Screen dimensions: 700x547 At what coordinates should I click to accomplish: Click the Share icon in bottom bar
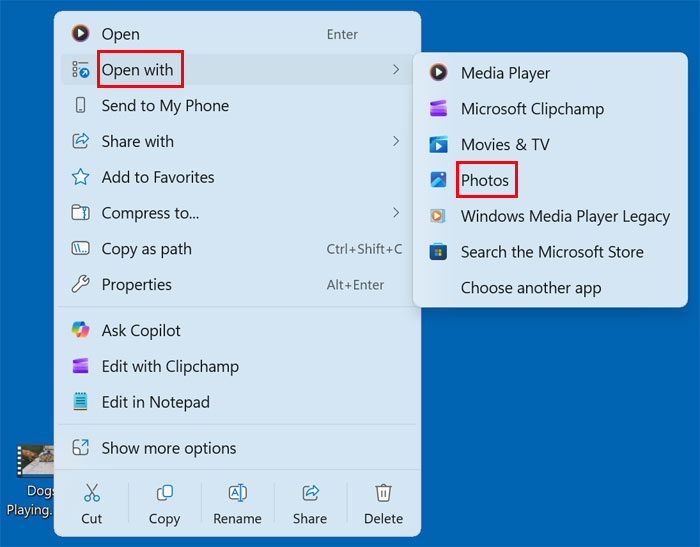point(310,493)
